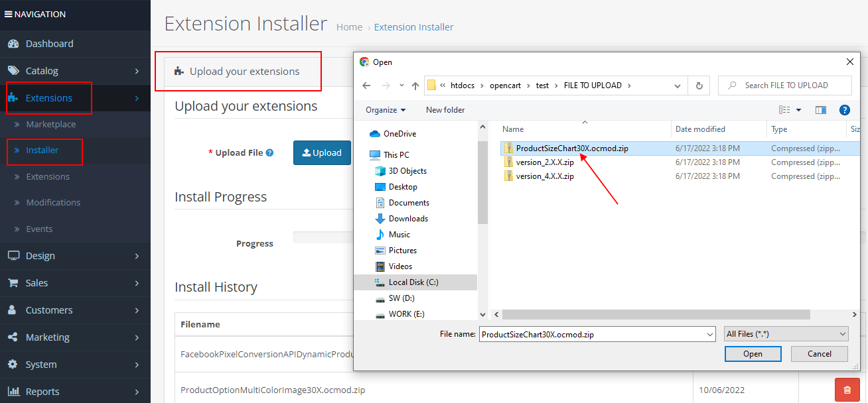Open the All Files type dropdown

(786, 334)
